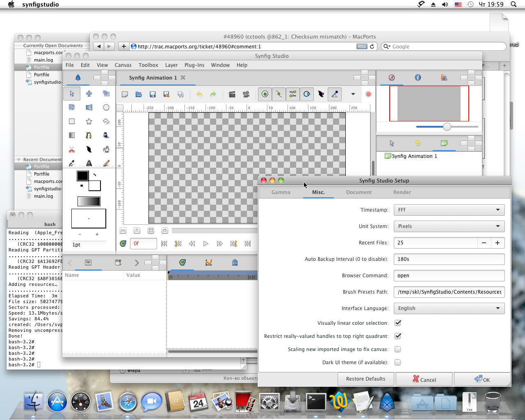Open the Timestamp dropdown
This screenshot has height=420, width=525.
[x=449, y=210]
